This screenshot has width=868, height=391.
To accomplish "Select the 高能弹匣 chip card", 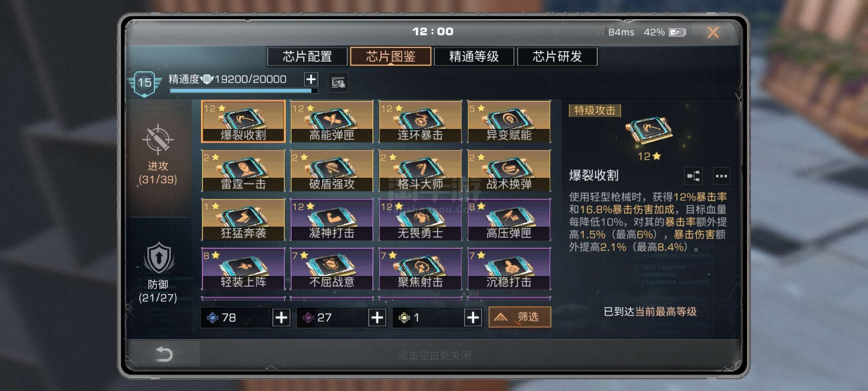I will tap(332, 122).
